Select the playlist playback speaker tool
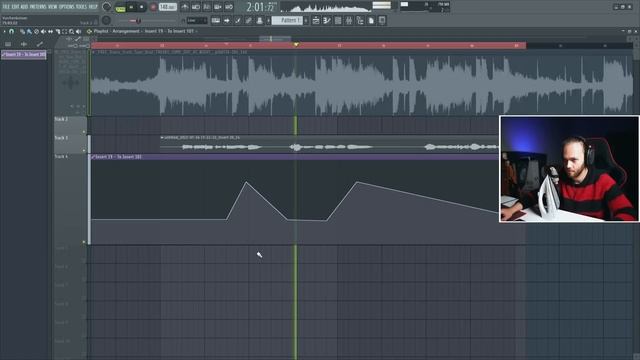This screenshot has height=360, width=640. (x=78, y=31)
